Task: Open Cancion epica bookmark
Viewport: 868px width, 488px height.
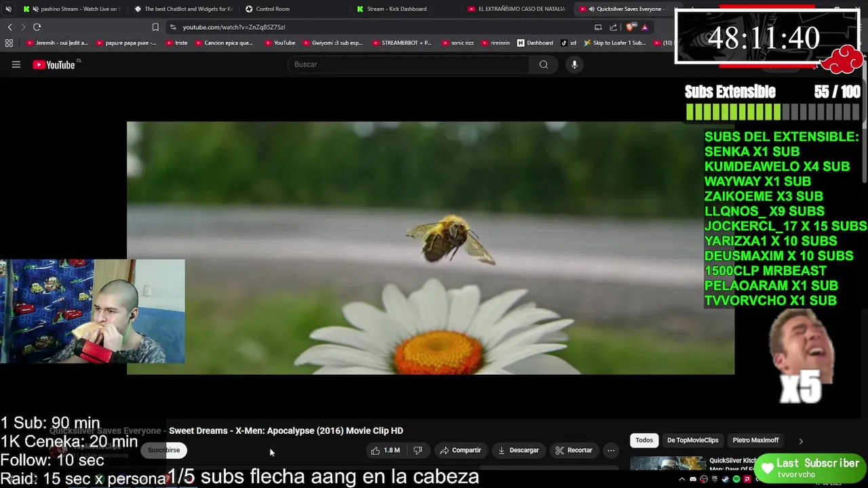Action: point(224,43)
